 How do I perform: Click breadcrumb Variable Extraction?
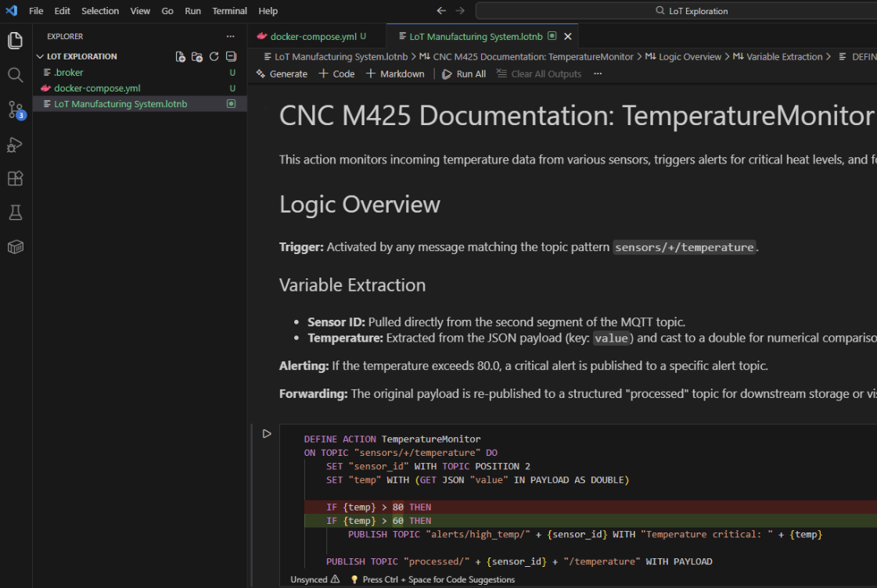(778, 56)
